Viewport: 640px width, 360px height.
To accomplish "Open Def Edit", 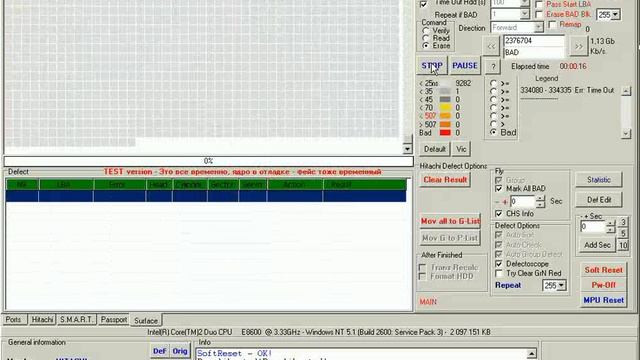I will pos(599,200).
